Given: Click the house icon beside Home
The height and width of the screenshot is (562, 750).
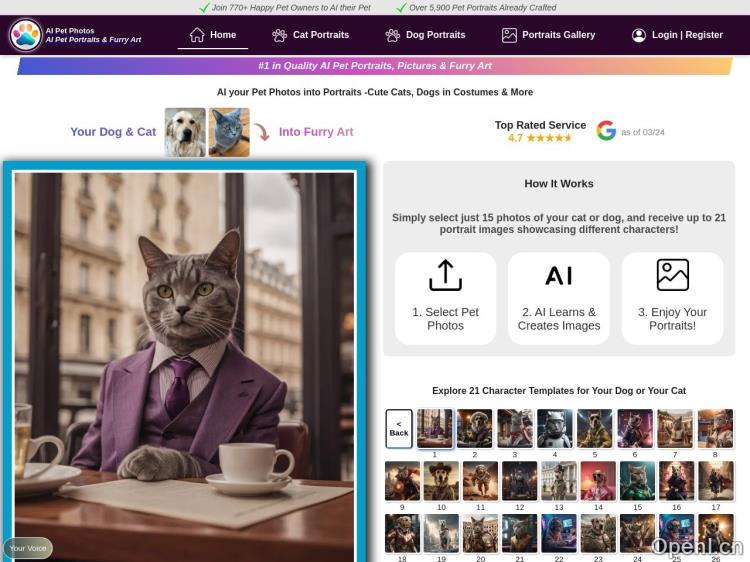Looking at the screenshot, I should pos(197,35).
